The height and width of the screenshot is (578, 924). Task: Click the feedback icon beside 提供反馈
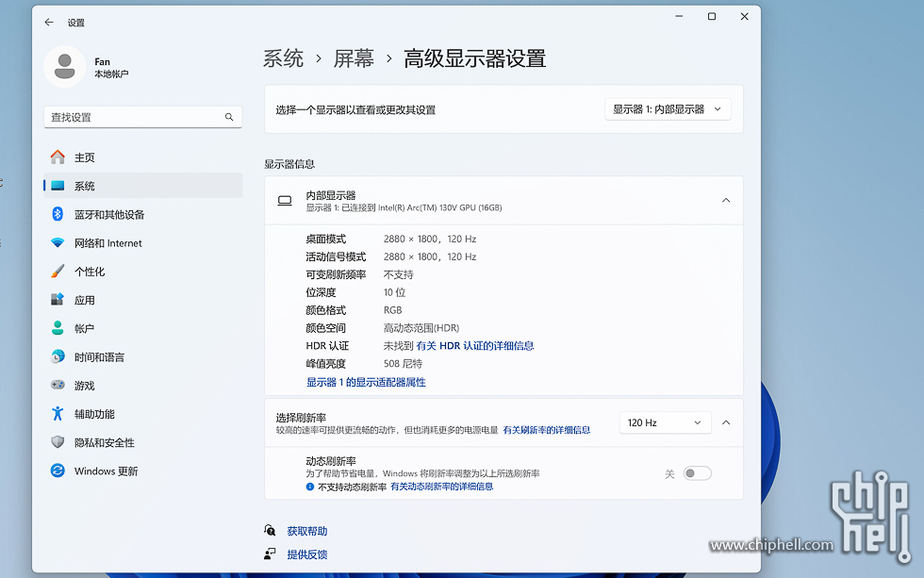coord(270,553)
